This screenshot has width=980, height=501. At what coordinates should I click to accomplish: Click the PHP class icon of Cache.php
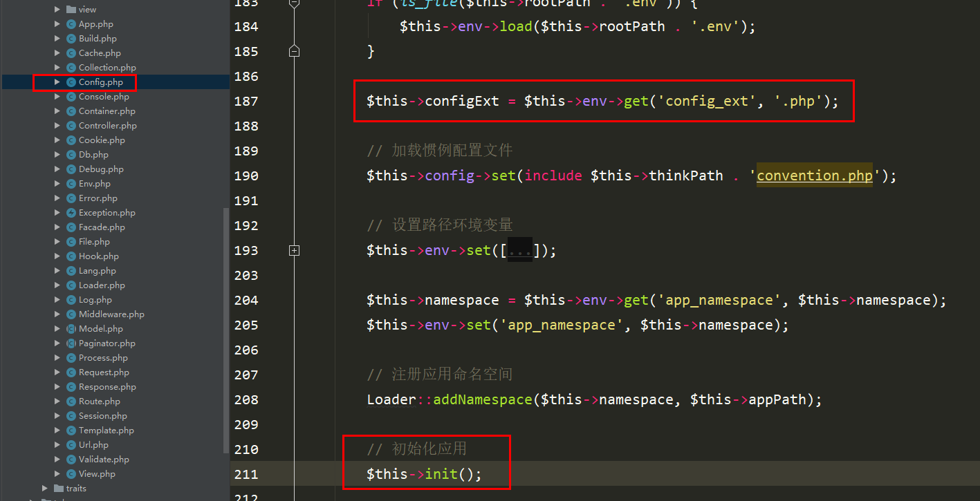tap(71, 53)
